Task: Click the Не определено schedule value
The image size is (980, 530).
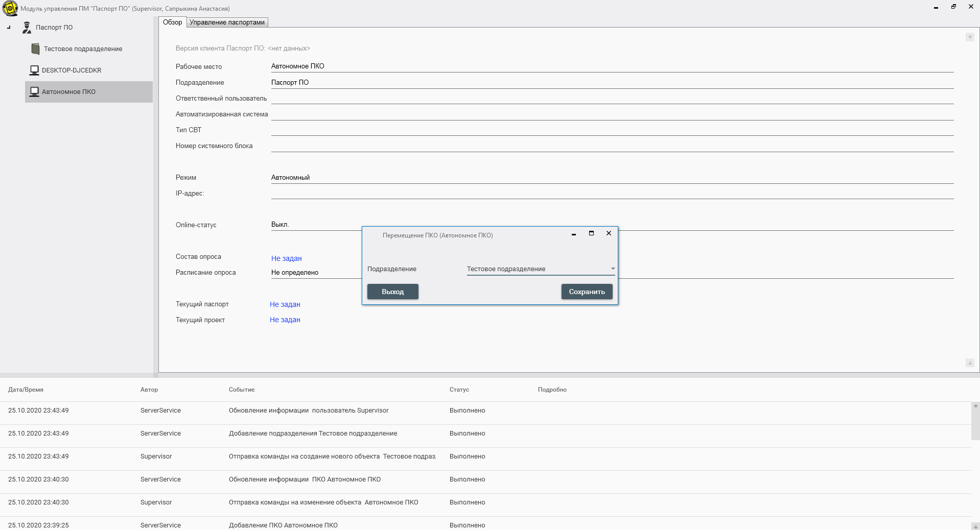Action: pyautogui.click(x=295, y=273)
